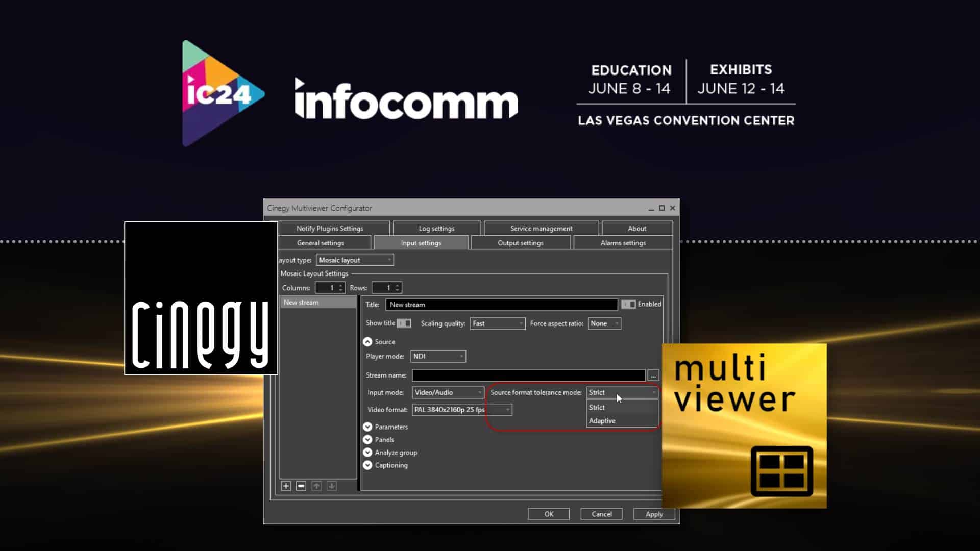980x551 pixels.
Task: Enable the New stream entry in the list
Action: tap(316, 302)
